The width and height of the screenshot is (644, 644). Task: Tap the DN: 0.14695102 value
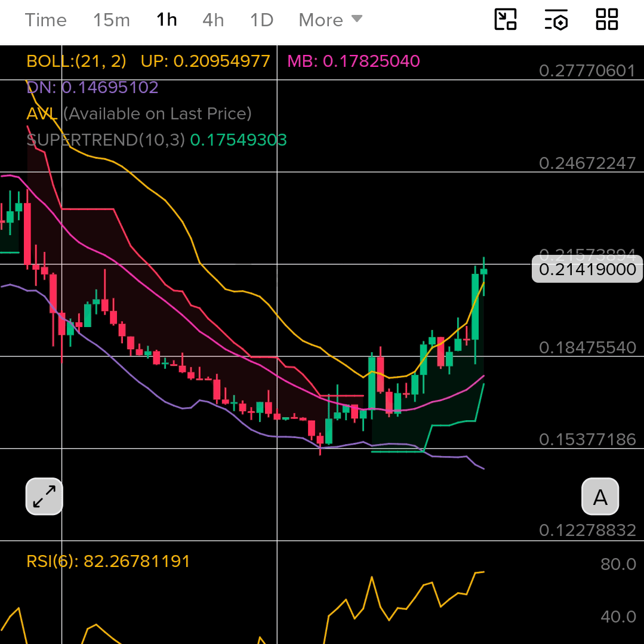coord(93,88)
